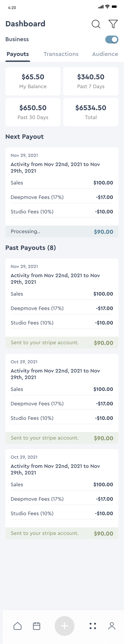Tap the battery indicator in status bar
This screenshot has height=644, width=124.
[114, 7]
